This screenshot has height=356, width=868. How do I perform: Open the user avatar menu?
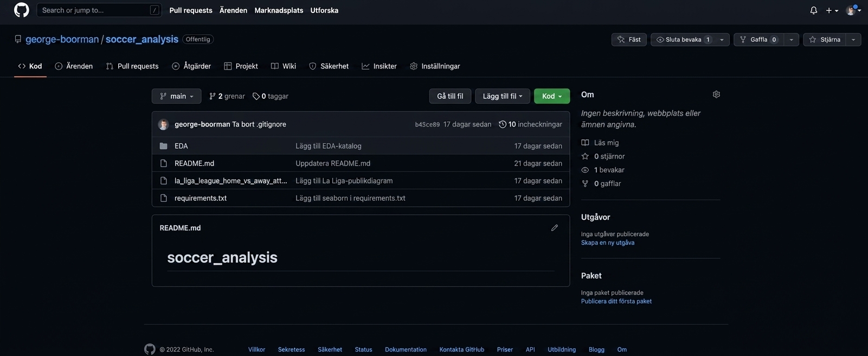(x=853, y=10)
